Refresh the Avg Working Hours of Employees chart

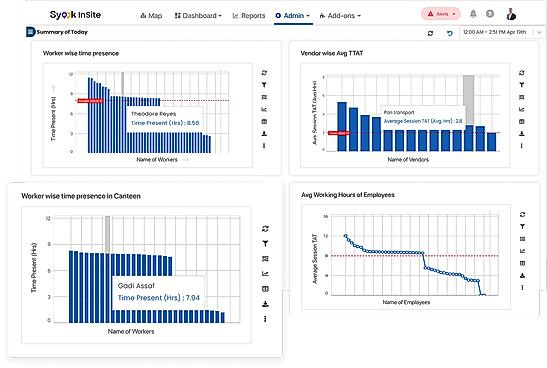click(522, 215)
